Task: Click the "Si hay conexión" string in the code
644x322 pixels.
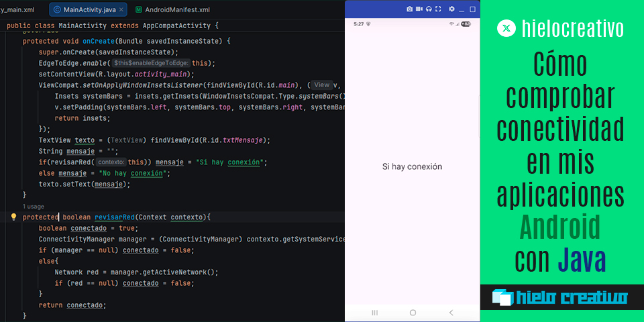Action: click(x=231, y=162)
